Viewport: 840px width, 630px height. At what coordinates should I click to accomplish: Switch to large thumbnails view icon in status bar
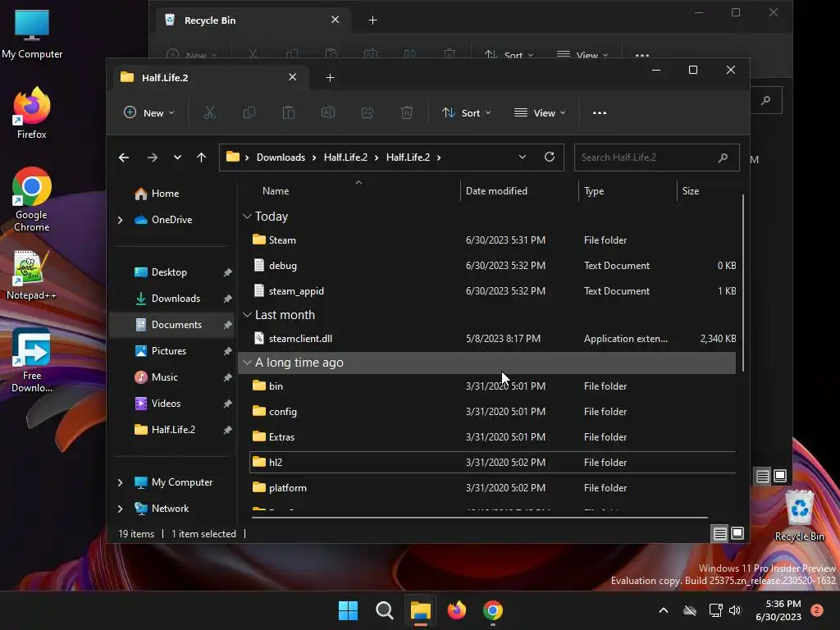[x=737, y=533]
